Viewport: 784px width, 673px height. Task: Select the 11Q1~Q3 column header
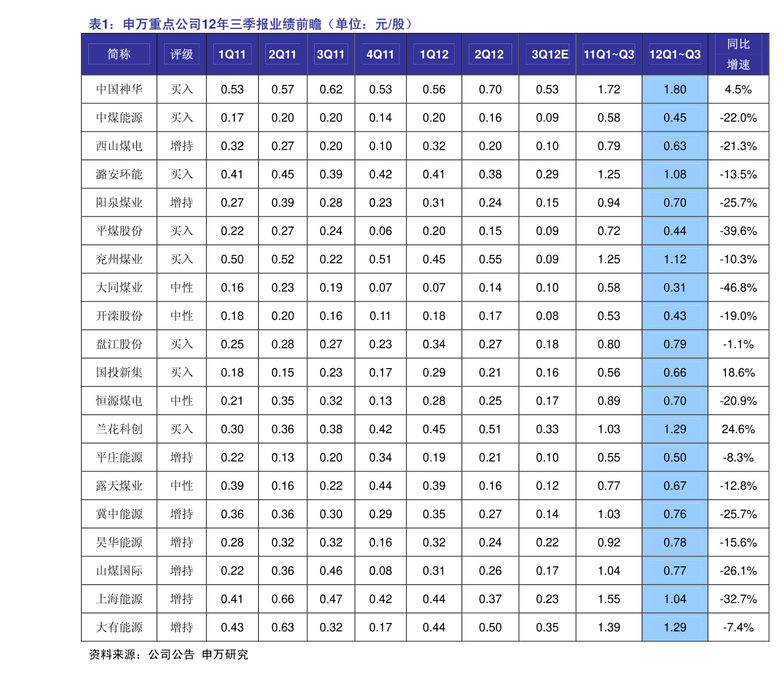tap(609, 54)
